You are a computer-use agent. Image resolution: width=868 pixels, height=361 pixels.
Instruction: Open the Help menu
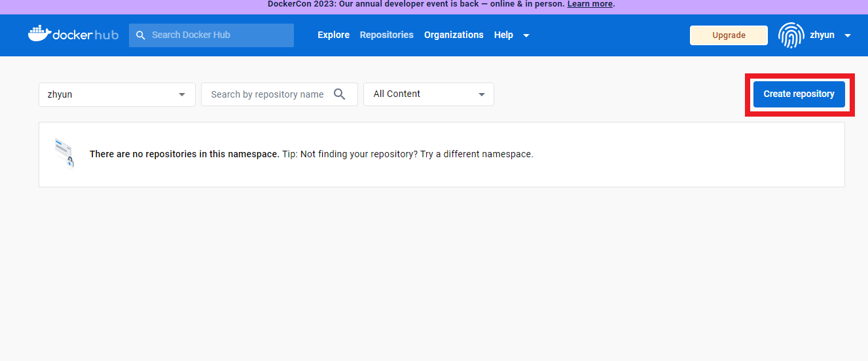coord(503,35)
